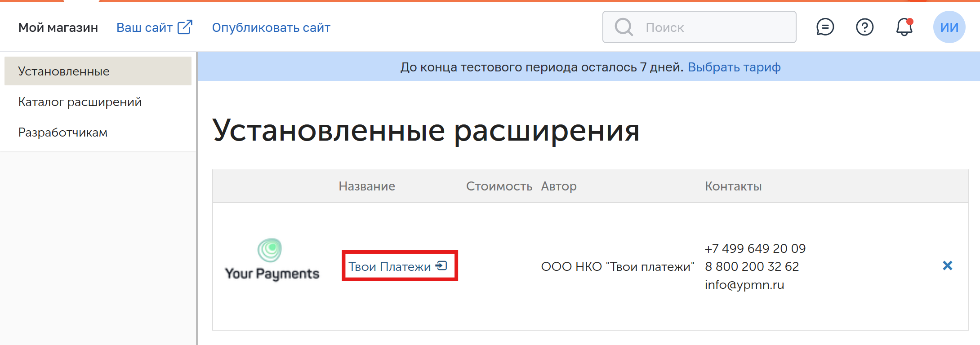
Task: Open the ИИ user avatar menu
Action: [949, 27]
